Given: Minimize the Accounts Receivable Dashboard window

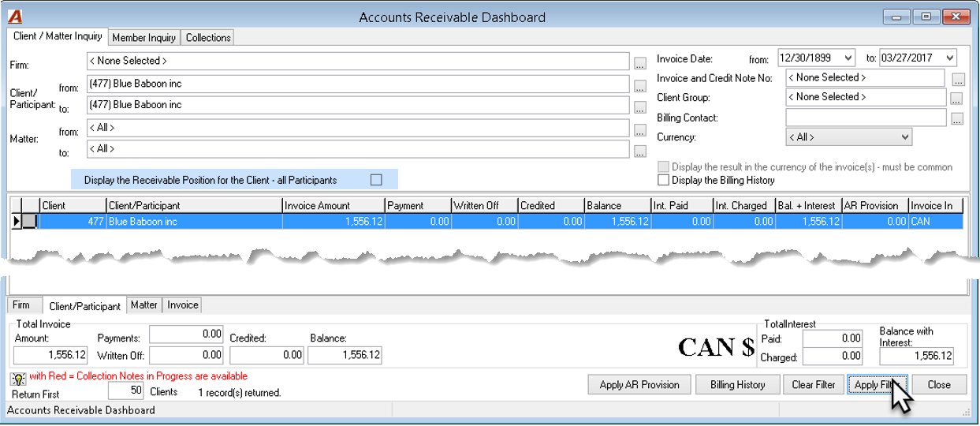Looking at the screenshot, I should click(896, 16).
